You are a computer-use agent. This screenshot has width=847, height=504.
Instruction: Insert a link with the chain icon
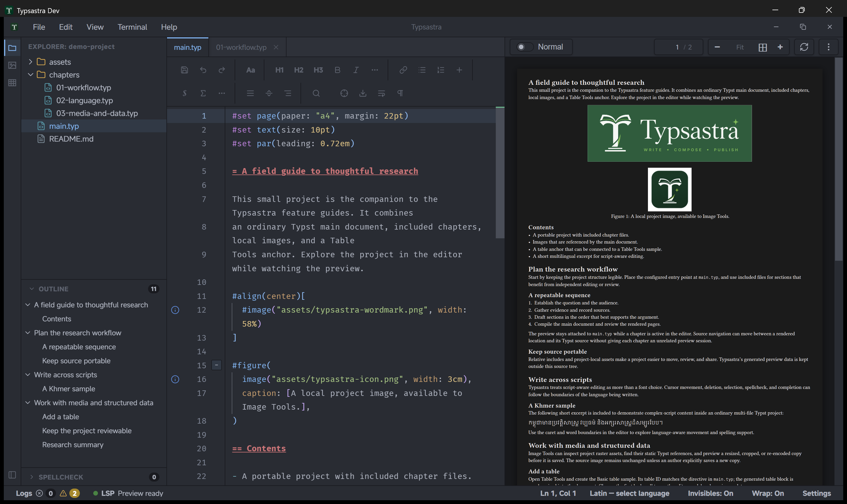point(403,70)
